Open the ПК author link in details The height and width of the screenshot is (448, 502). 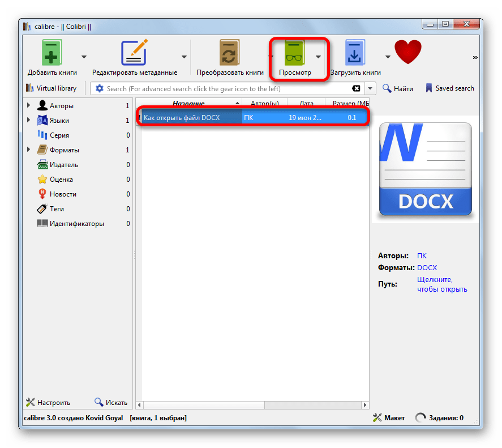[x=422, y=256]
